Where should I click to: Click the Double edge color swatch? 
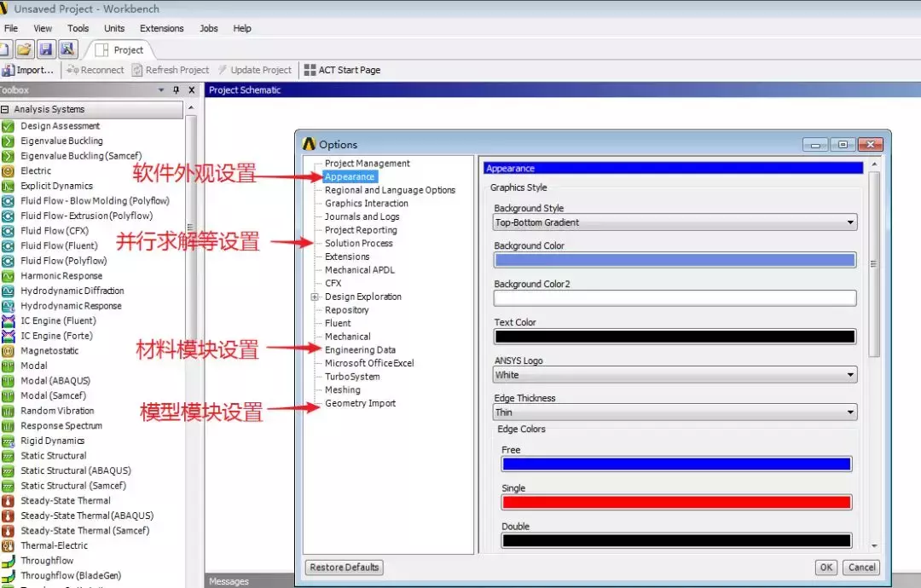676,540
